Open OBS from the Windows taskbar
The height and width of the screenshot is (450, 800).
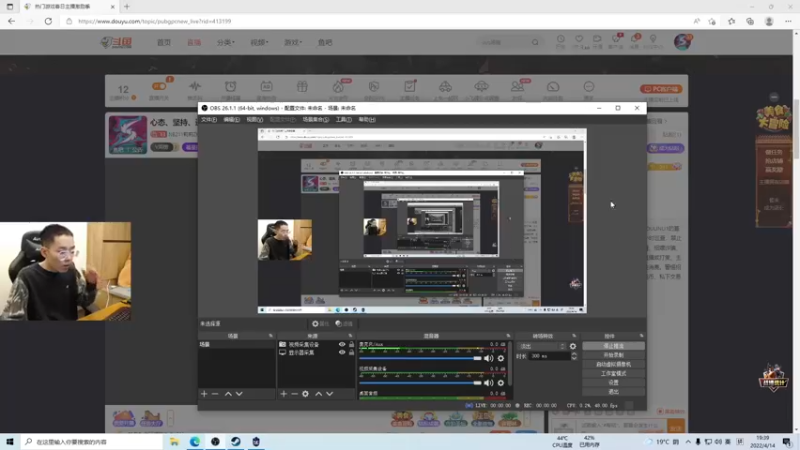215,442
